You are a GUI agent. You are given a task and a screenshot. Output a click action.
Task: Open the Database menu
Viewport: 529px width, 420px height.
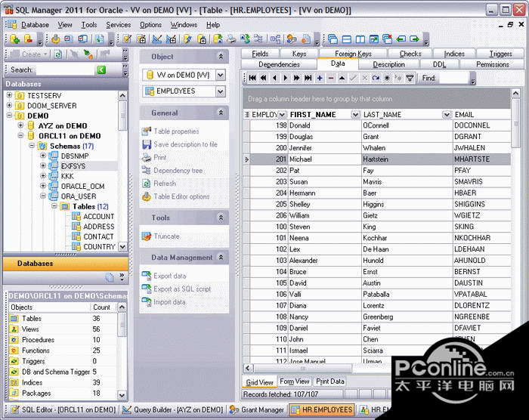pyautogui.click(x=35, y=25)
